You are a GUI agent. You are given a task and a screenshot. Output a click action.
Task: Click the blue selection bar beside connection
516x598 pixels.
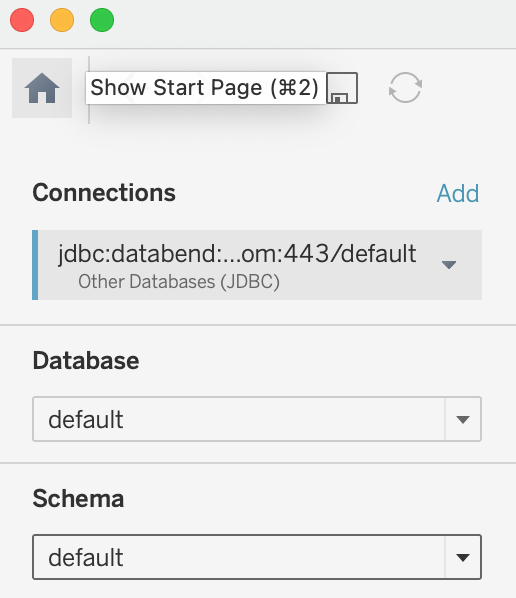click(35, 265)
